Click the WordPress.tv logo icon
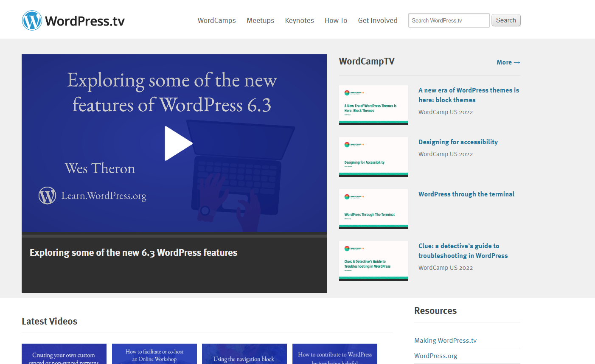Screen dimensions: 595x364 click(x=32, y=20)
